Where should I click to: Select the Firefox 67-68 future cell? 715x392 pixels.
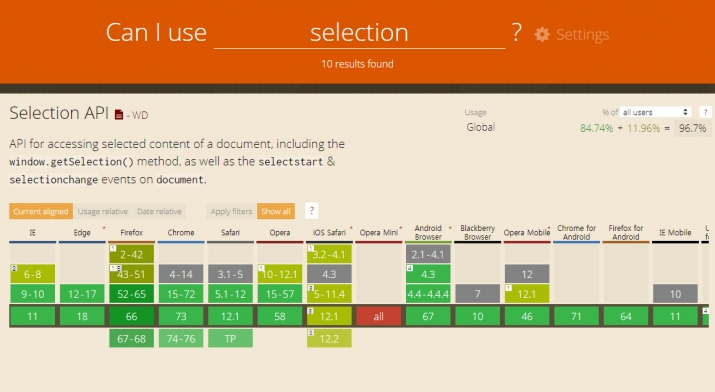(x=131, y=339)
